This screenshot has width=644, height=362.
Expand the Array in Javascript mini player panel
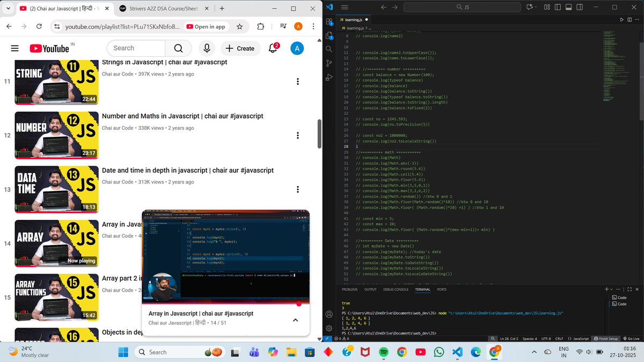tap(295, 320)
